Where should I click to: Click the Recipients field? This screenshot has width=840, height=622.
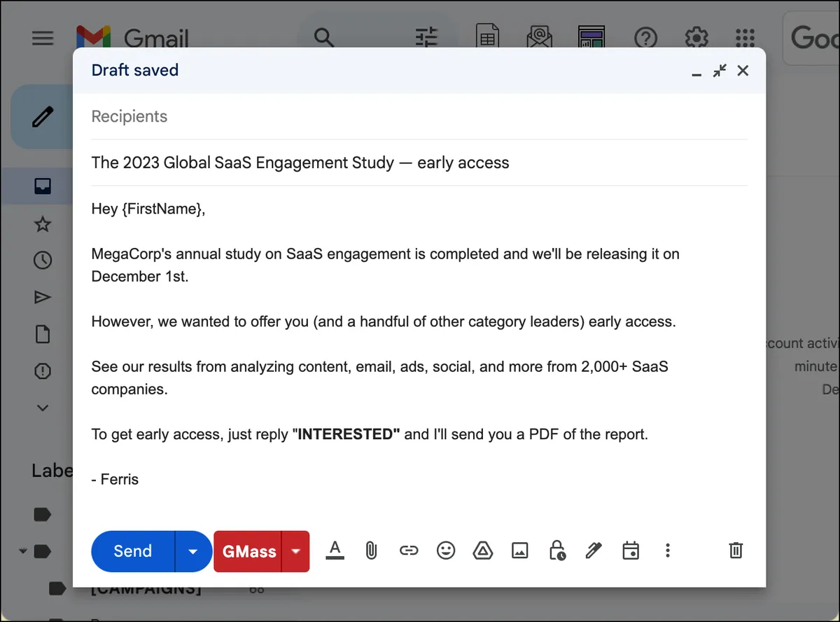[419, 116]
